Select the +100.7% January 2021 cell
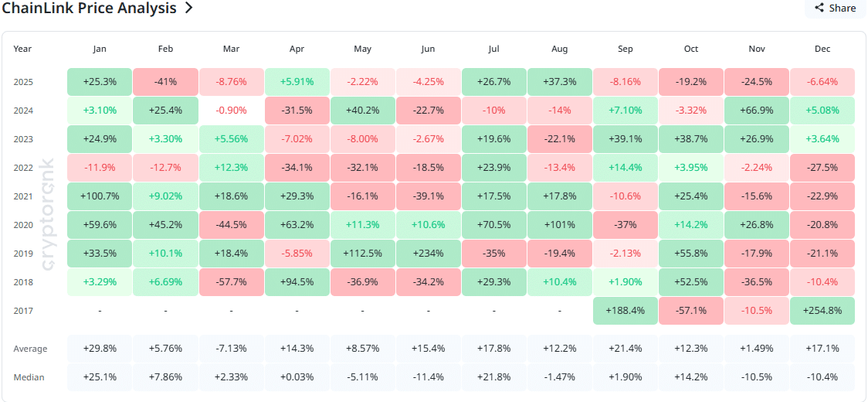This screenshot has width=868, height=402. [x=100, y=196]
